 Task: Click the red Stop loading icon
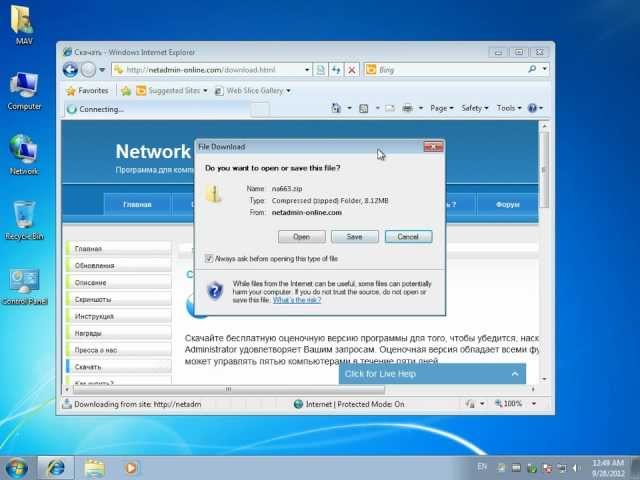pyautogui.click(x=351, y=70)
